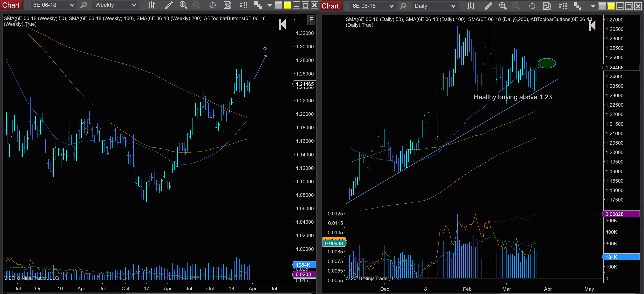
Task: Select the 'Healthy buying above 1.23' annotation
Action: 513,97
